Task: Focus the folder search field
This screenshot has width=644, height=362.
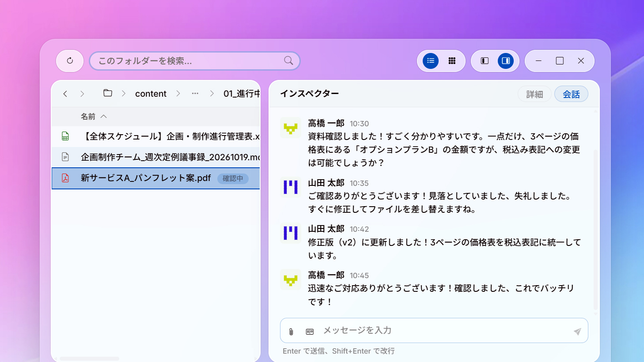Action: 195,61
